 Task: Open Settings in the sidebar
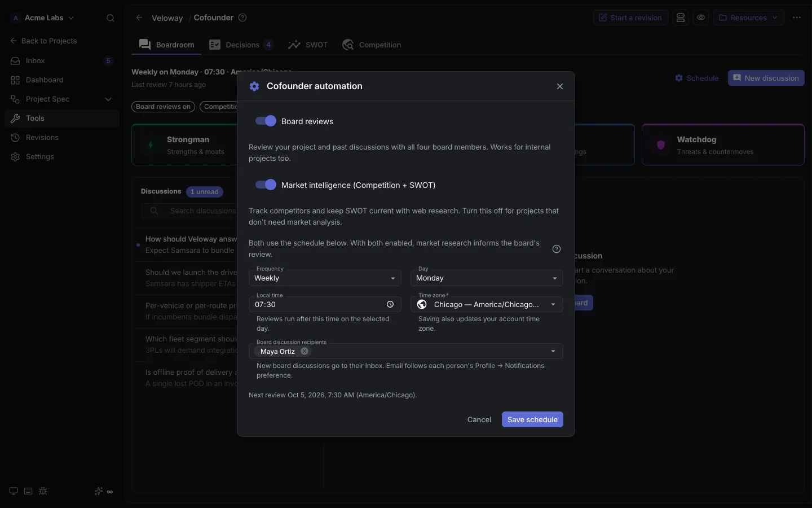click(62, 157)
